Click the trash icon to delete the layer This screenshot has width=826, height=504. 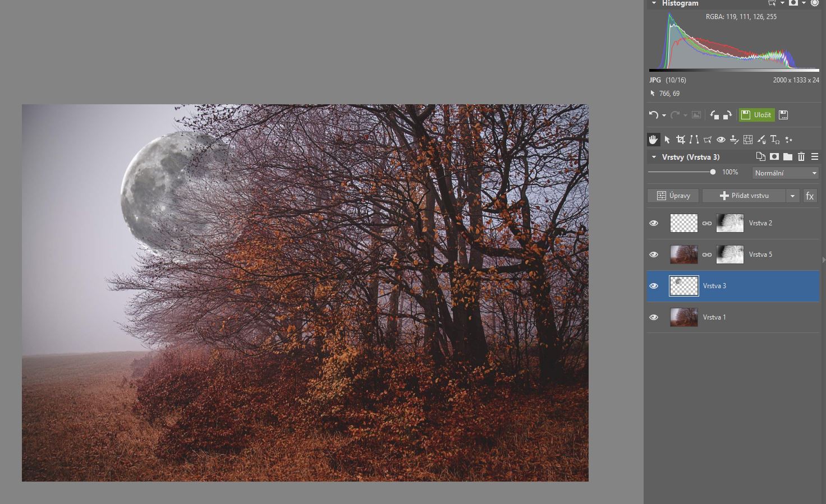coord(801,157)
